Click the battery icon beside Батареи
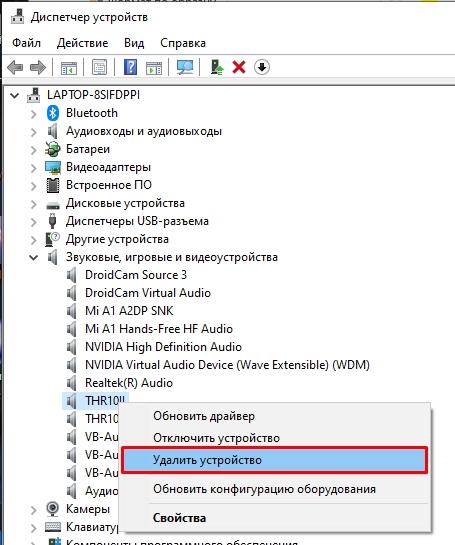 coord(52,149)
